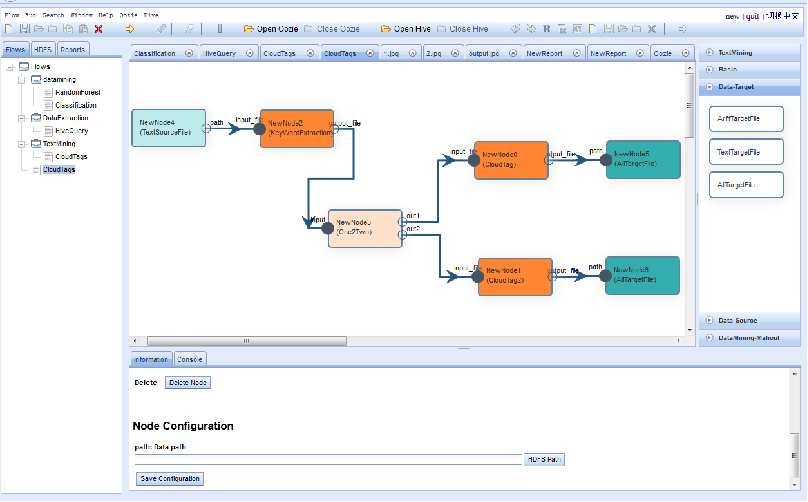This screenshot has width=808, height=502.
Task: Collapse the Flows root tree node
Action: (x=9, y=67)
